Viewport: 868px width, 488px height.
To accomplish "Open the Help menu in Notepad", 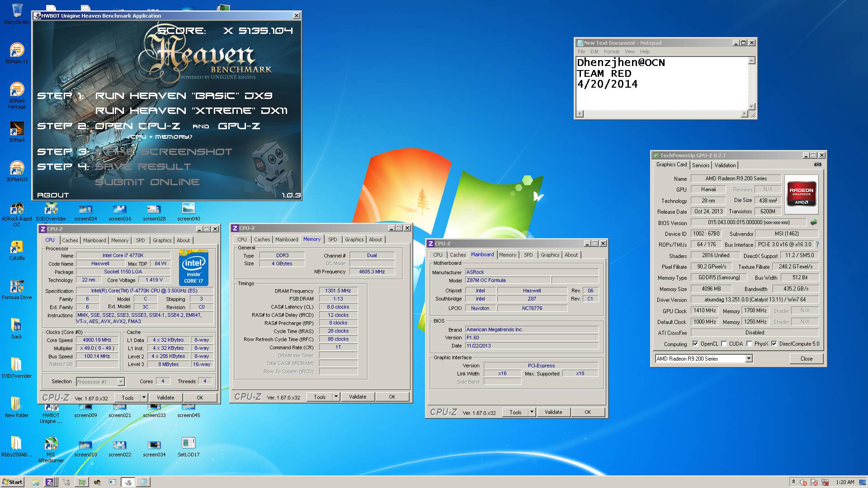I will click(645, 52).
